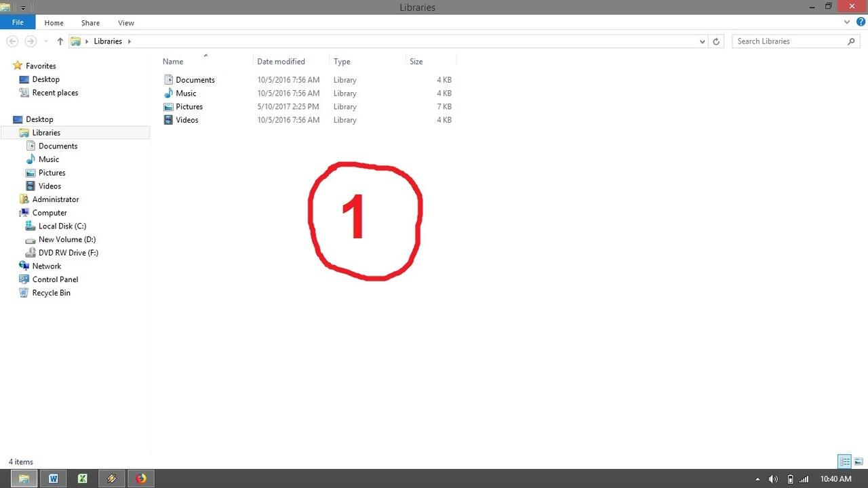Select the Videos library icon in file list

(x=169, y=120)
